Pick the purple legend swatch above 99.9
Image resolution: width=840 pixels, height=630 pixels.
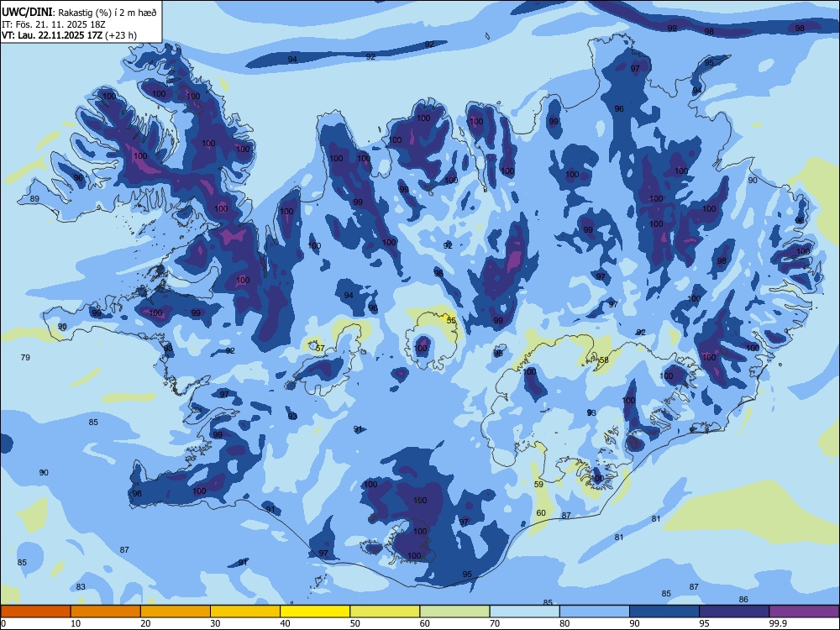coord(804,612)
